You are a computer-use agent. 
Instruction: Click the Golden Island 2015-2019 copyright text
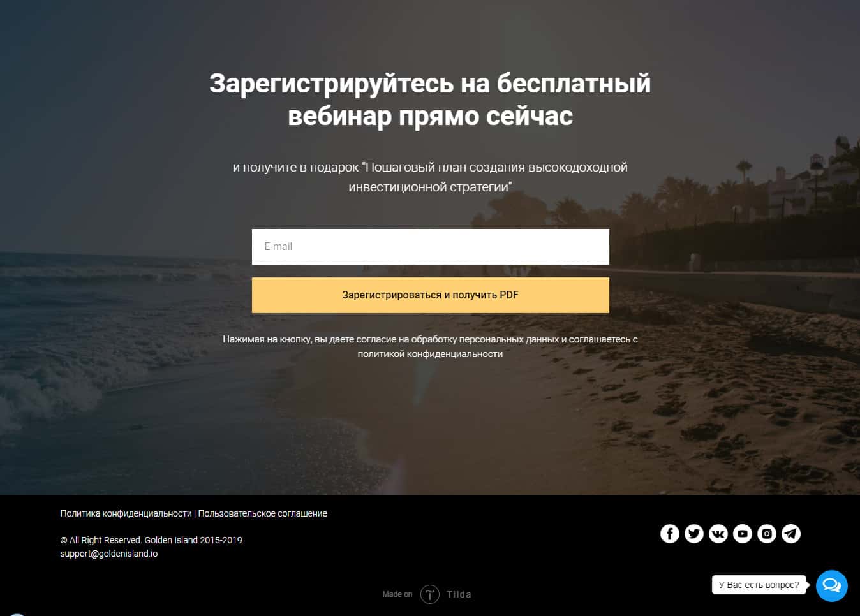[151, 540]
